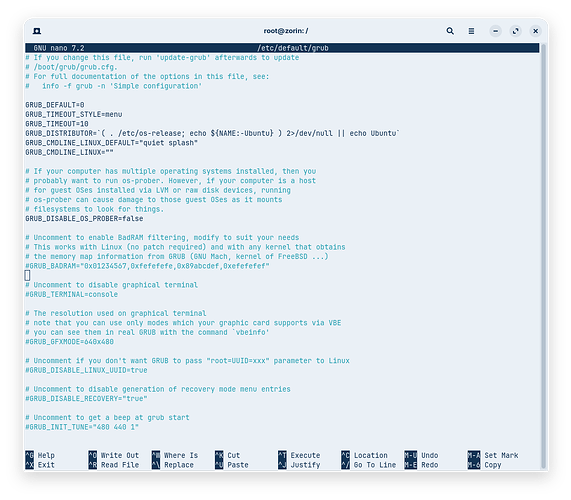Click the ^G Help shortcut label

tap(40, 455)
